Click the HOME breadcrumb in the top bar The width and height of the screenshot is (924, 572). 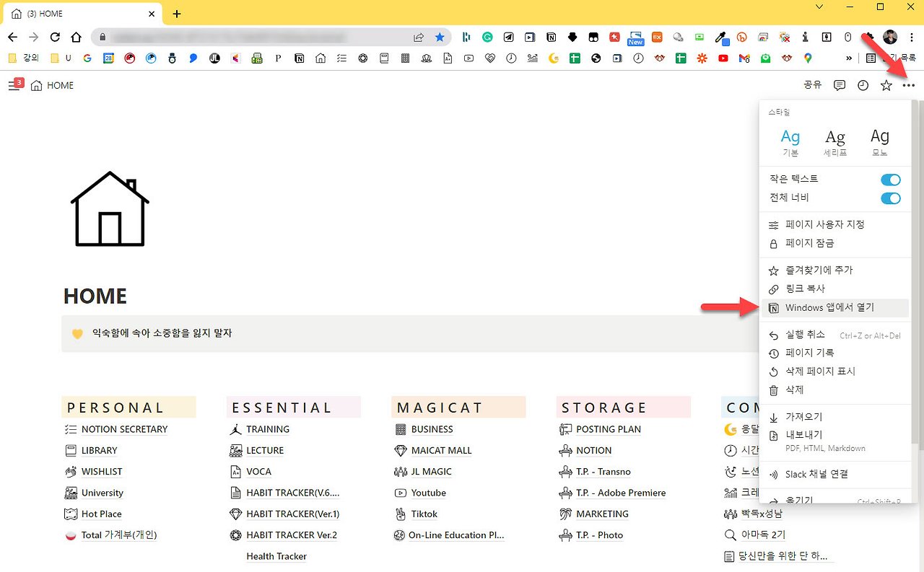(52, 85)
